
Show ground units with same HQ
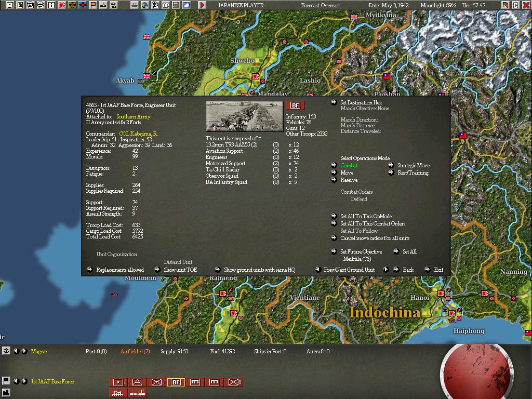(x=260, y=270)
